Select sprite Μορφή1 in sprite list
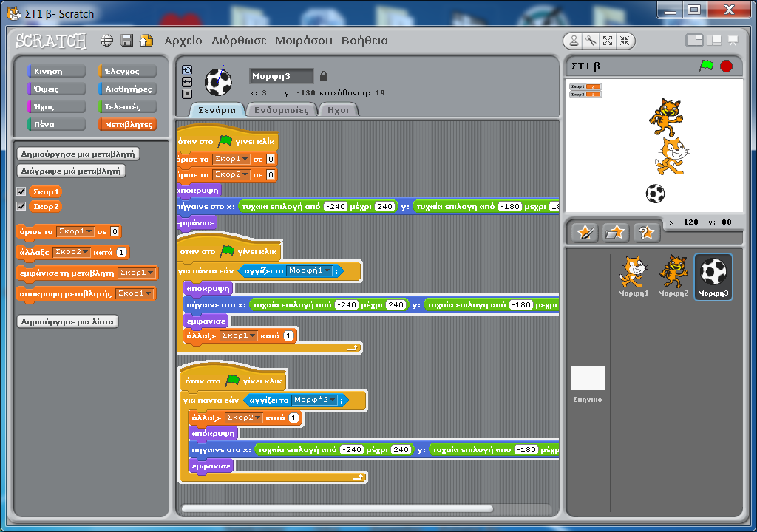The height and width of the screenshot is (532, 757). click(634, 276)
